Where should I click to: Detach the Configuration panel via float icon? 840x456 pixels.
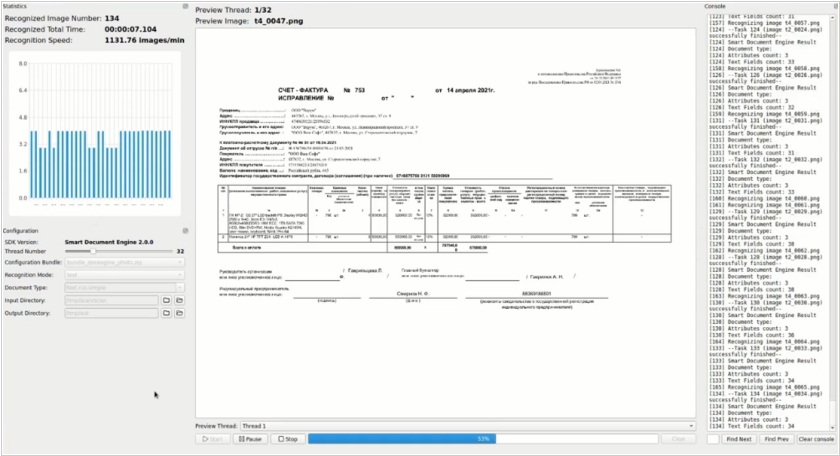pos(184,231)
